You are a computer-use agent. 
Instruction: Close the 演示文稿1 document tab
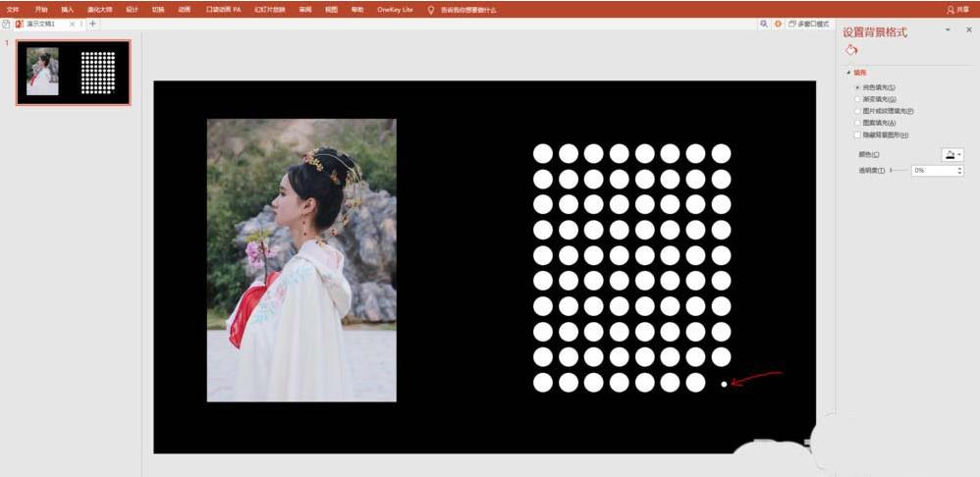click(x=72, y=24)
